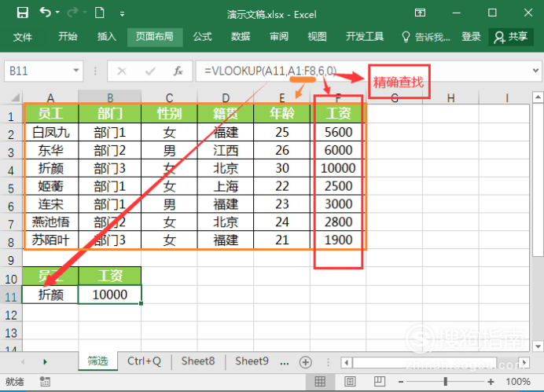Click horizontal scrollbar right arrow
This screenshot has height=392, width=544.
pyautogui.click(x=524, y=362)
